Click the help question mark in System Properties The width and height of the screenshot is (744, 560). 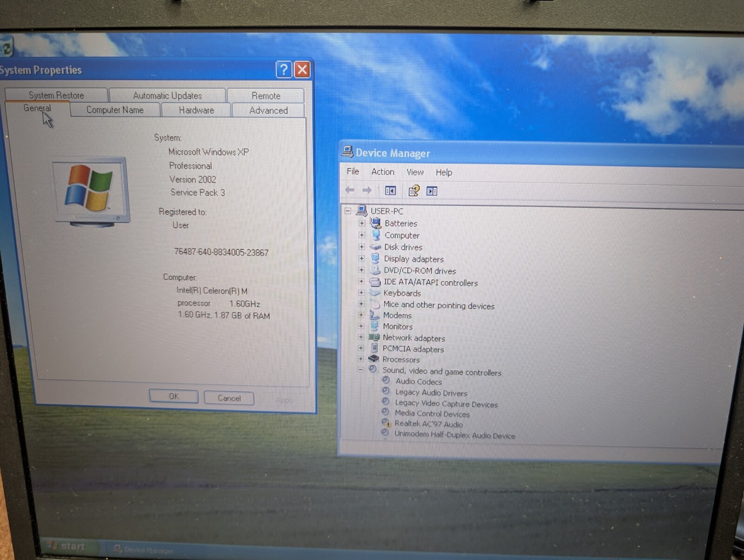[x=284, y=70]
